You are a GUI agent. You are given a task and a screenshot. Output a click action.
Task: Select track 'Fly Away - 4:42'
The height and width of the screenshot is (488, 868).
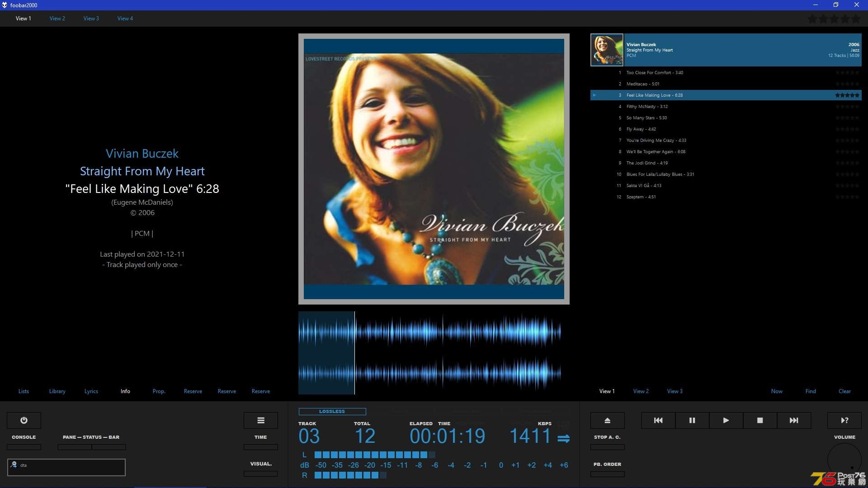726,129
